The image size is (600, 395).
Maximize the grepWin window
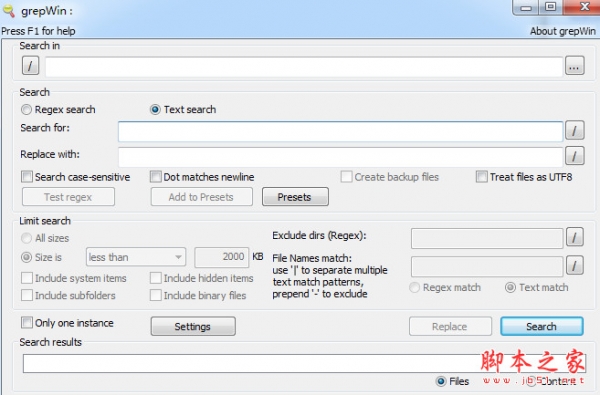tap(551, 7)
